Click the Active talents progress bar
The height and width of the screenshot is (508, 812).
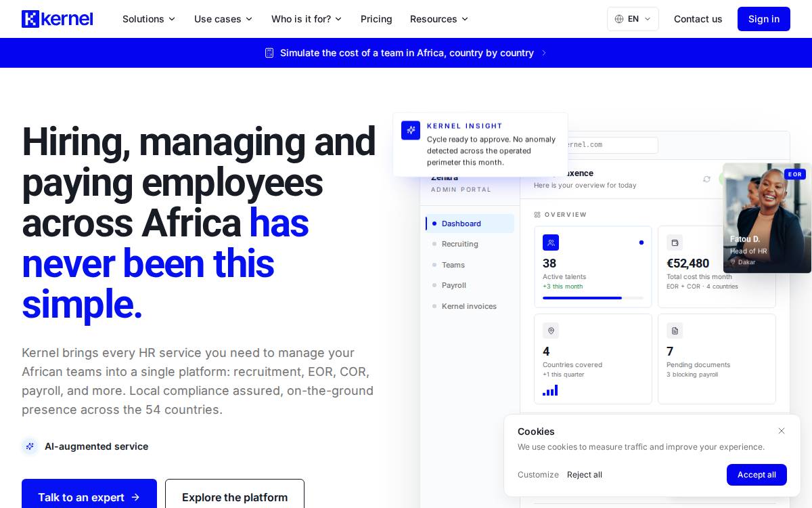click(593, 298)
